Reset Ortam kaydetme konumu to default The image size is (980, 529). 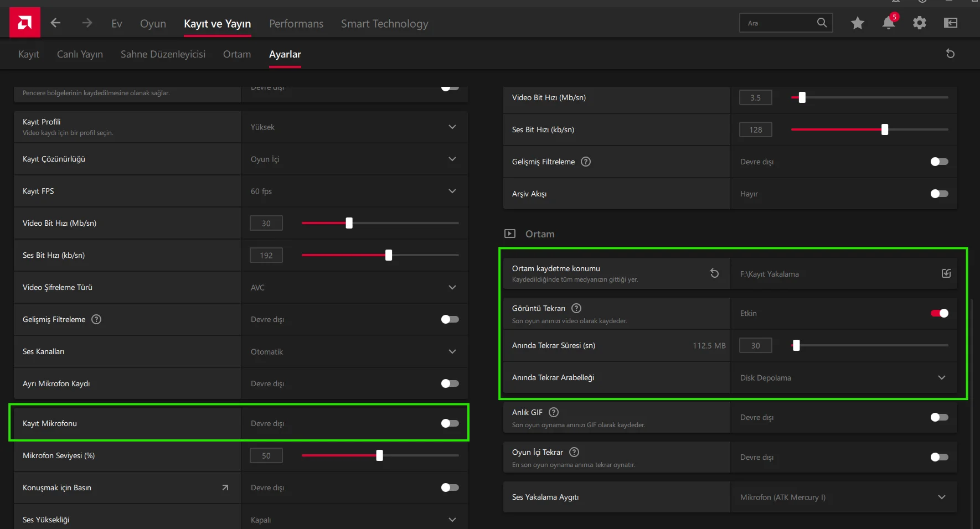tap(714, 273)
